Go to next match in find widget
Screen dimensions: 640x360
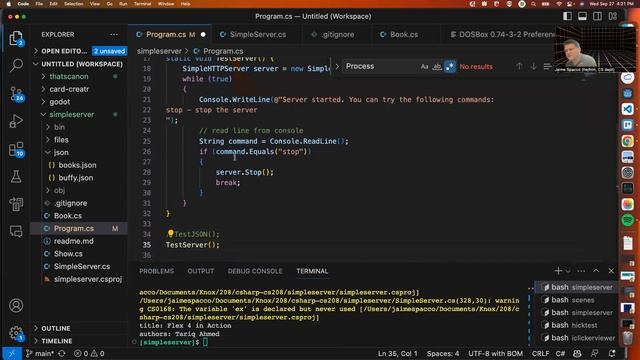533,66
